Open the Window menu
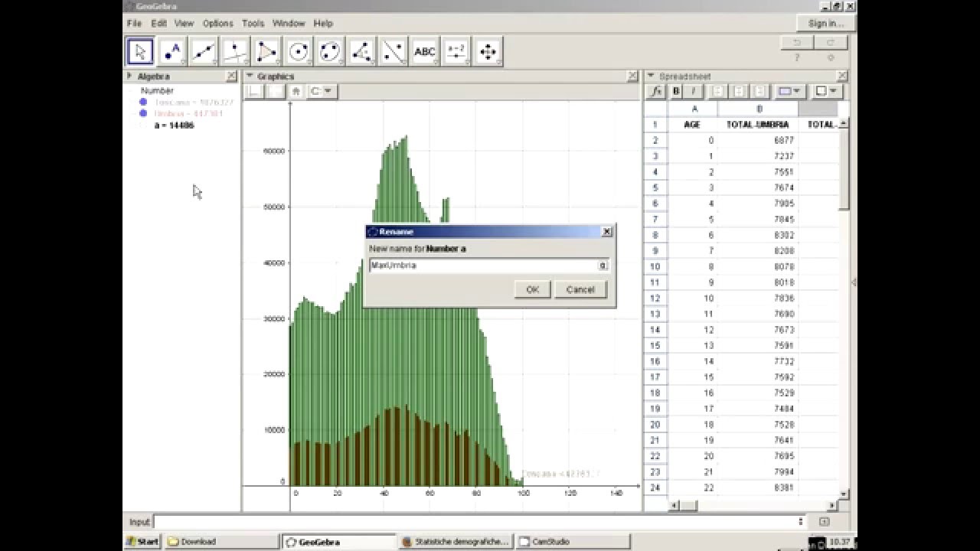The image size is (980, 551). point(289,24)
